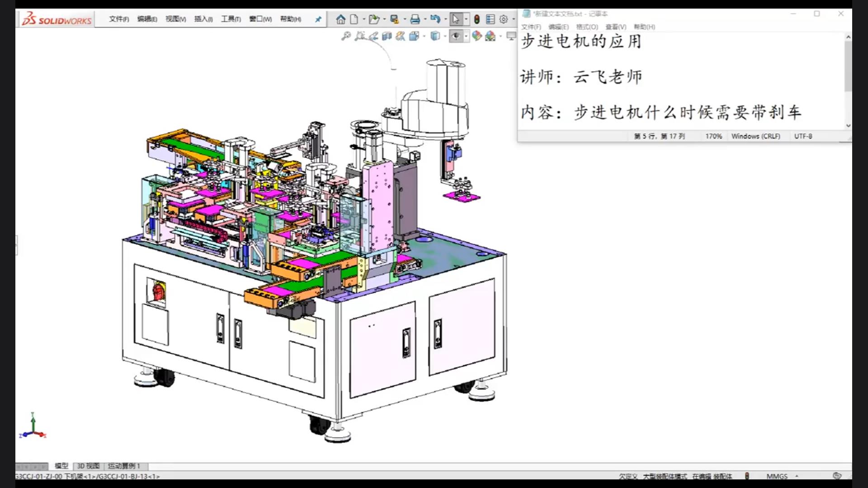This screenshot has width=868, height=488.
Task: Expand the Undo history dropdown arrow
Action: (445, 19)
